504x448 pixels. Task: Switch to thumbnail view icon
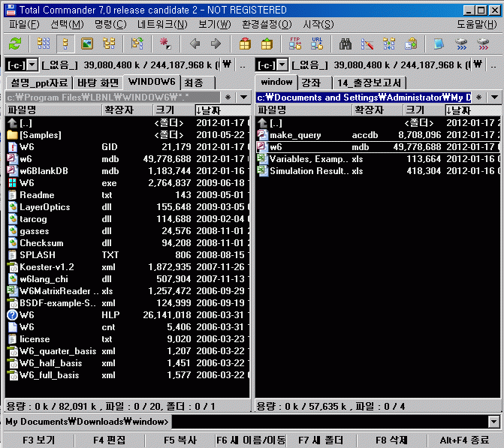[x=86, y=44]
